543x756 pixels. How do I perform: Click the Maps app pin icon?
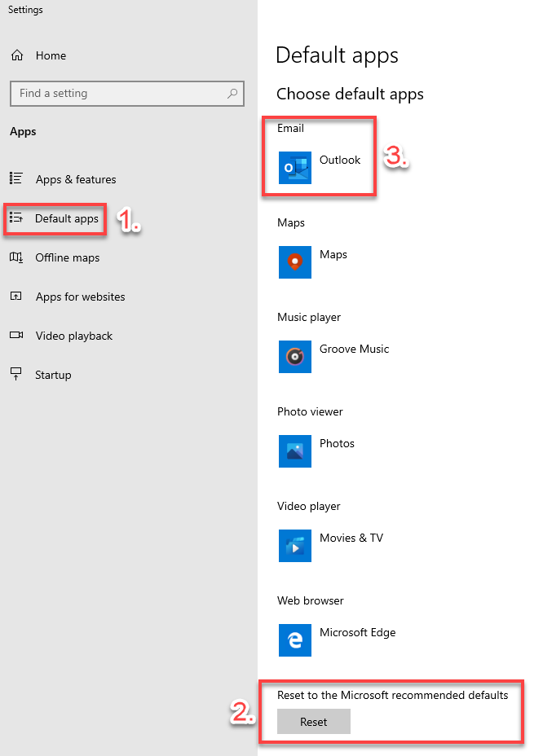pyautogui.click(x=295, y=262)
